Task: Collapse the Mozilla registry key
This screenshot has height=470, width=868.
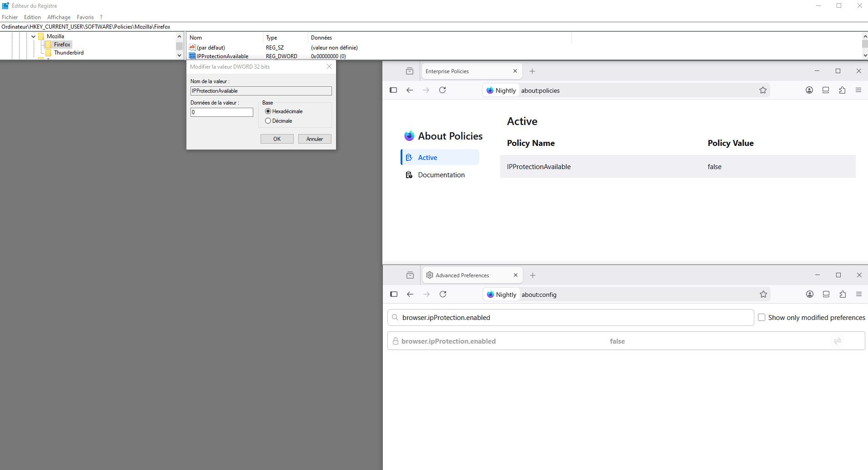Action: click(34, 36)
